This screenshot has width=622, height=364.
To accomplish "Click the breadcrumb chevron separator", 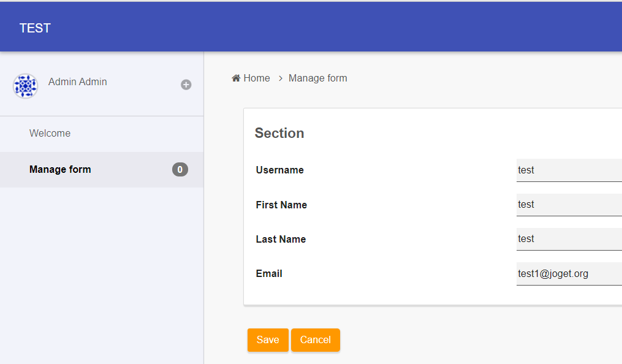I will (x=280, y=78).
